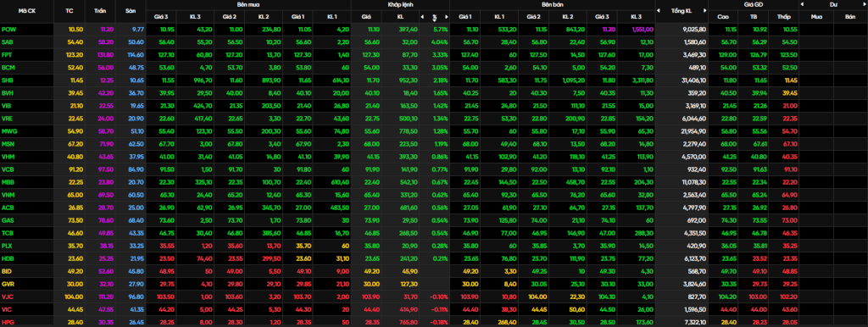This screenshot has height=327, width=868.
Task: Click the TC reference price header
Action: 70,10
